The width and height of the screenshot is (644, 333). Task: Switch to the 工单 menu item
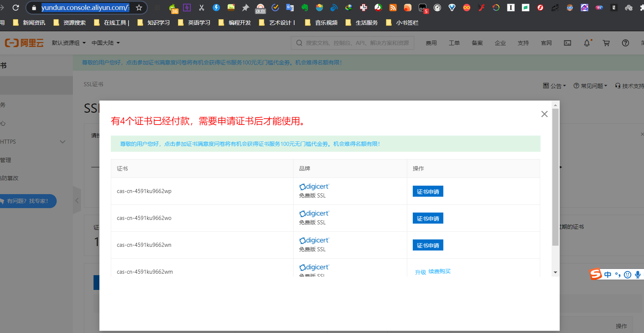click(x=454, y=43)
